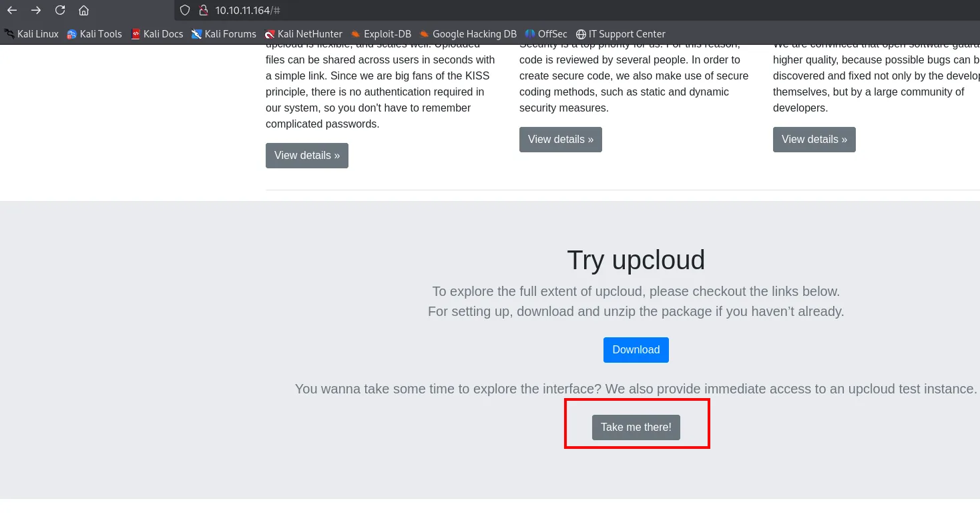The image size is (980, 517).
Task: Go back with the browser back arrow
Action: [x=12, y=10]
